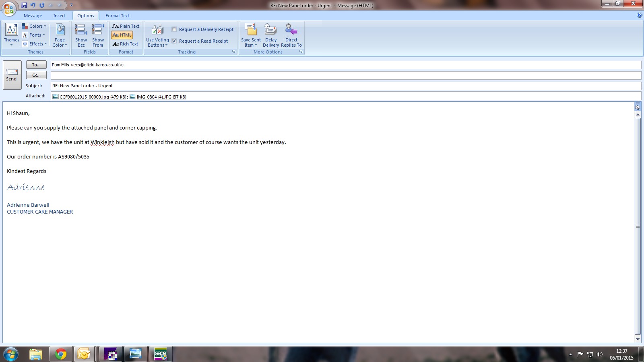The image size is (644, 362).
Task: Open the Sage application on the taskbar
Action: [160, 354]
